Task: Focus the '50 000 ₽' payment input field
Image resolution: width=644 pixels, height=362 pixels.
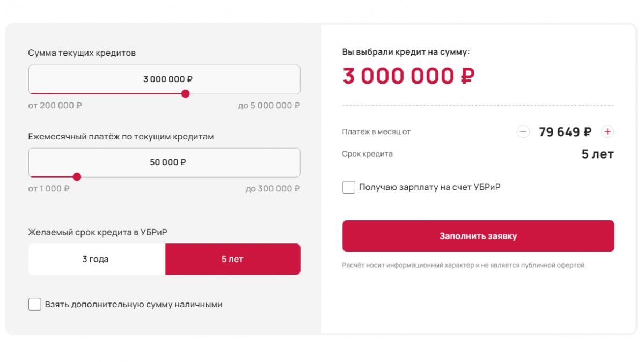Action: click(164, 162)
